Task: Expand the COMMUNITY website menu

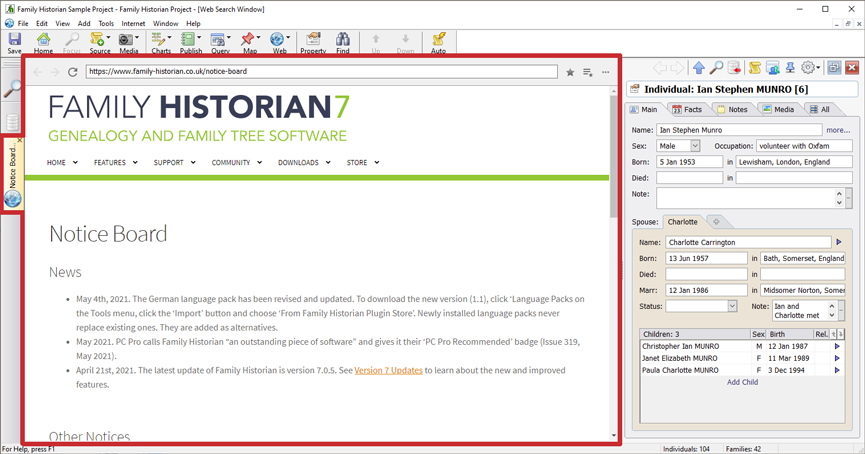Action: [x=237, y=163]
